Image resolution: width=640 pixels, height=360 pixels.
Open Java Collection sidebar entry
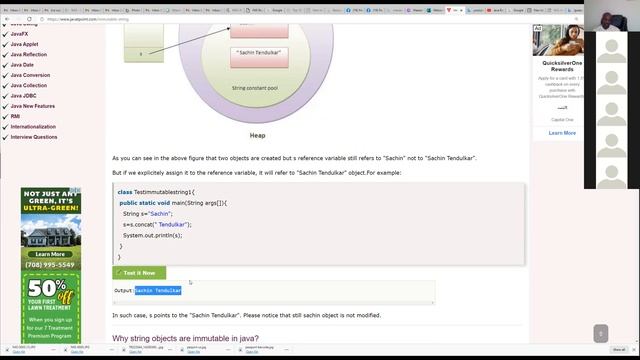coord(29,85)
